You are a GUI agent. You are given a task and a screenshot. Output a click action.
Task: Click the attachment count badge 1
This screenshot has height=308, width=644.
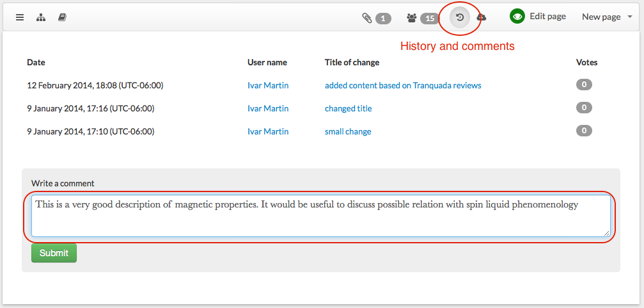383,18
